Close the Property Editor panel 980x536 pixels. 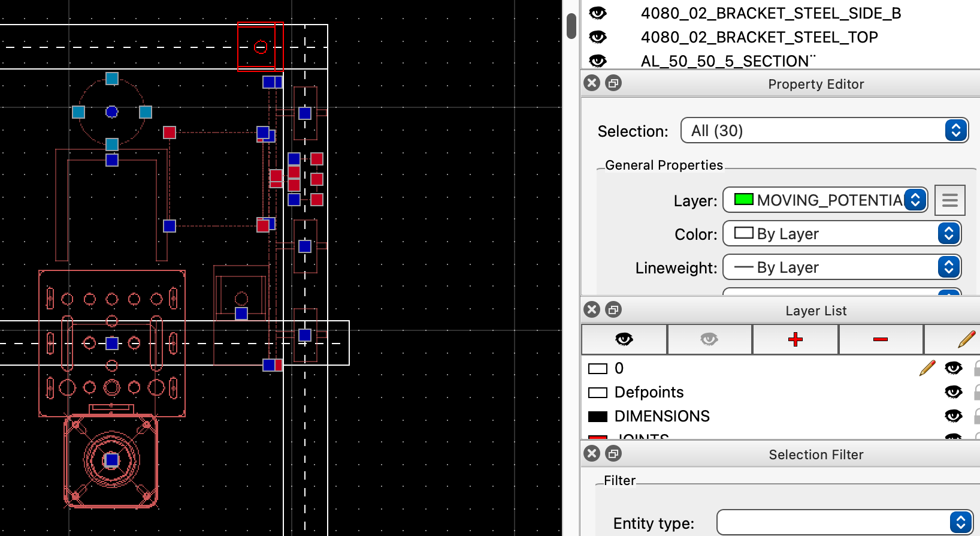click(592, 83)
